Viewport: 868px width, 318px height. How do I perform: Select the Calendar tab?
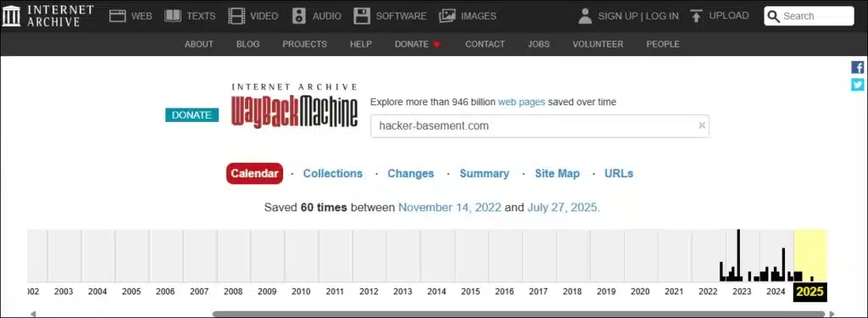[254, 173]
